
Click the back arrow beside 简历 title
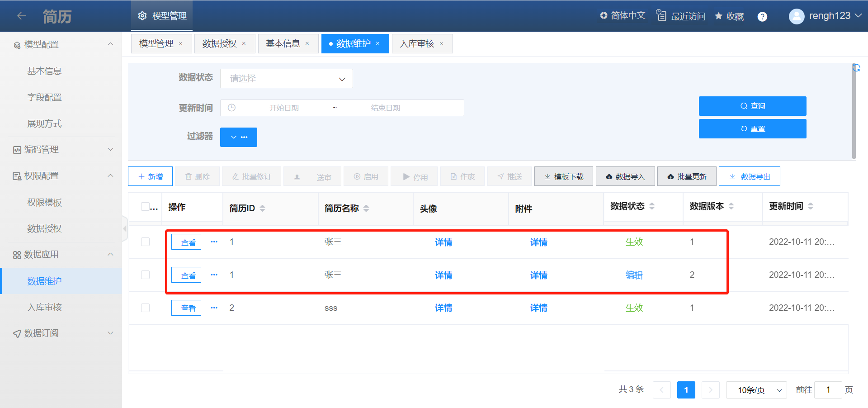click(21, 16)
